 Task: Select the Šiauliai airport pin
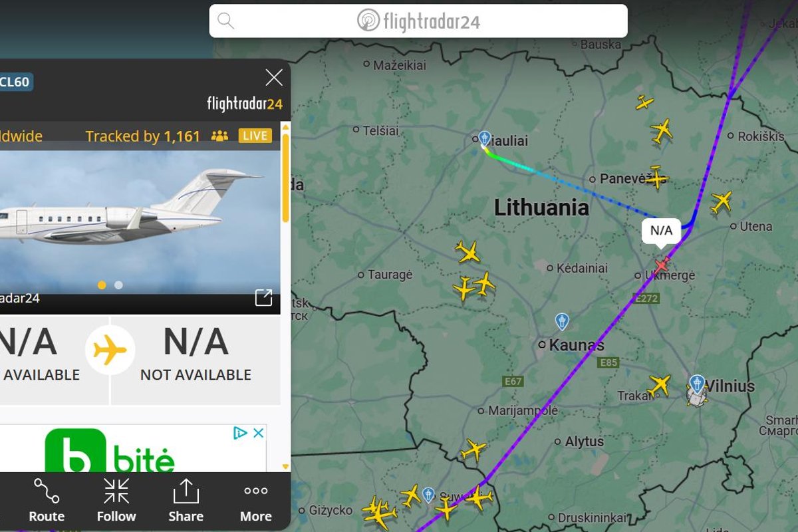coord(485,138)
